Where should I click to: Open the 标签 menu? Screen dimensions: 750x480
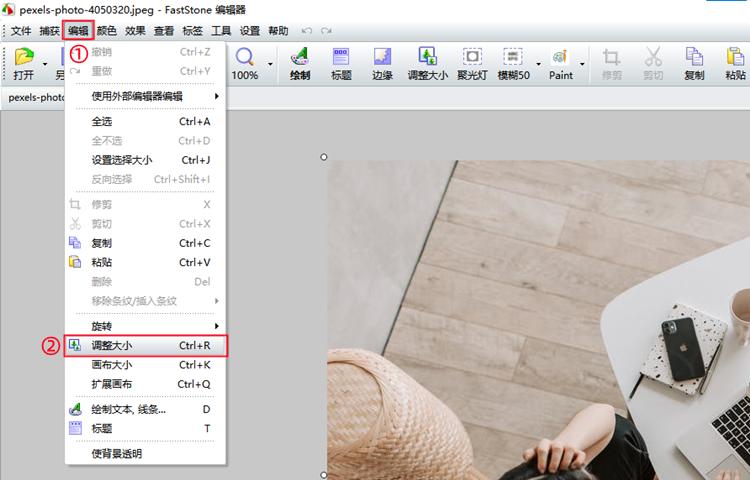pos(192,31)
